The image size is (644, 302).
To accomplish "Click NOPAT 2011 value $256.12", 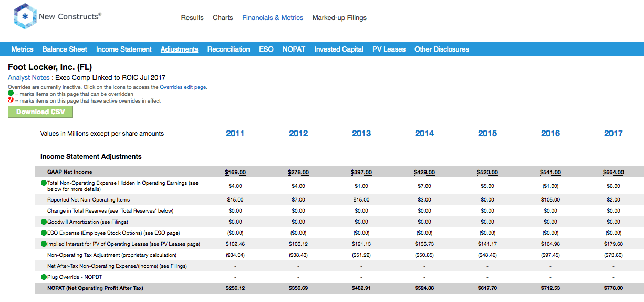I will pyautogui.click(x=235, y=288).
